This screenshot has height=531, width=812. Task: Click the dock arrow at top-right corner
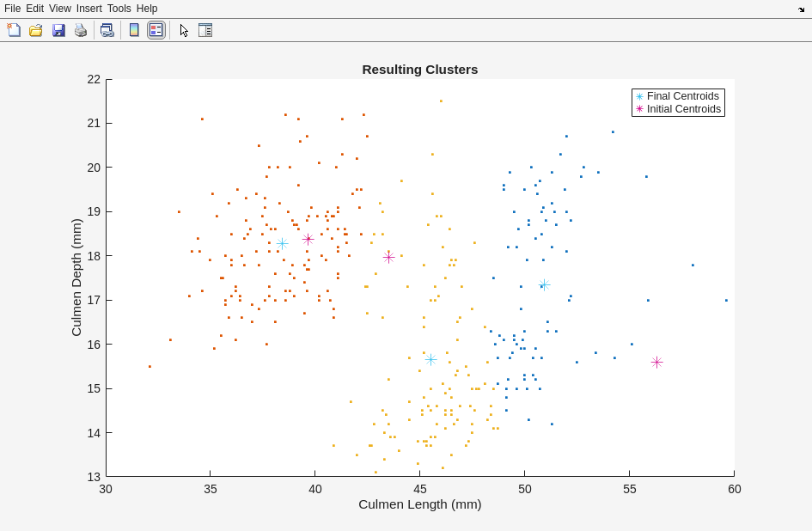coord(801,9)
